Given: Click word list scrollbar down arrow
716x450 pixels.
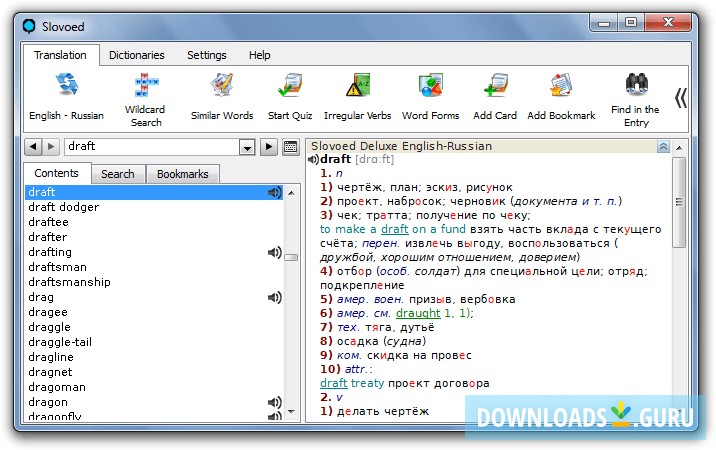Looking at the screenshot, I should (291, 412).
